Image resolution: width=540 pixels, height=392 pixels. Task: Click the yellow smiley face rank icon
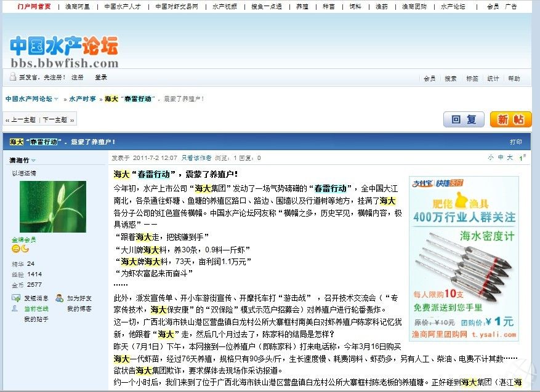[x=16, y=249]
